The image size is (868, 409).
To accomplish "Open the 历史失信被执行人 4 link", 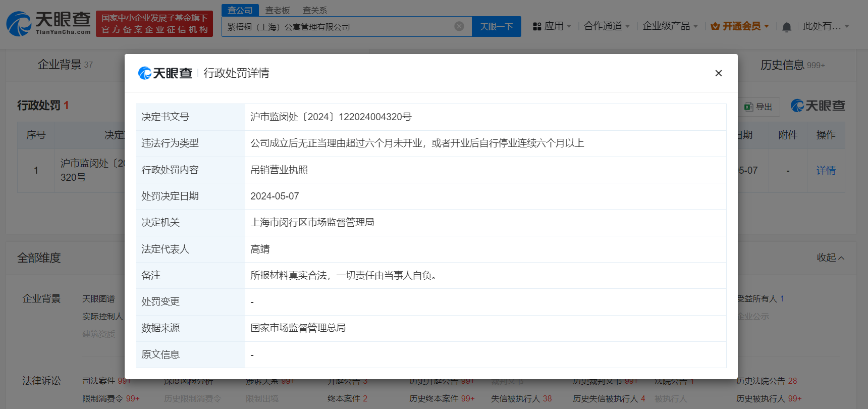I will [609, 398].
